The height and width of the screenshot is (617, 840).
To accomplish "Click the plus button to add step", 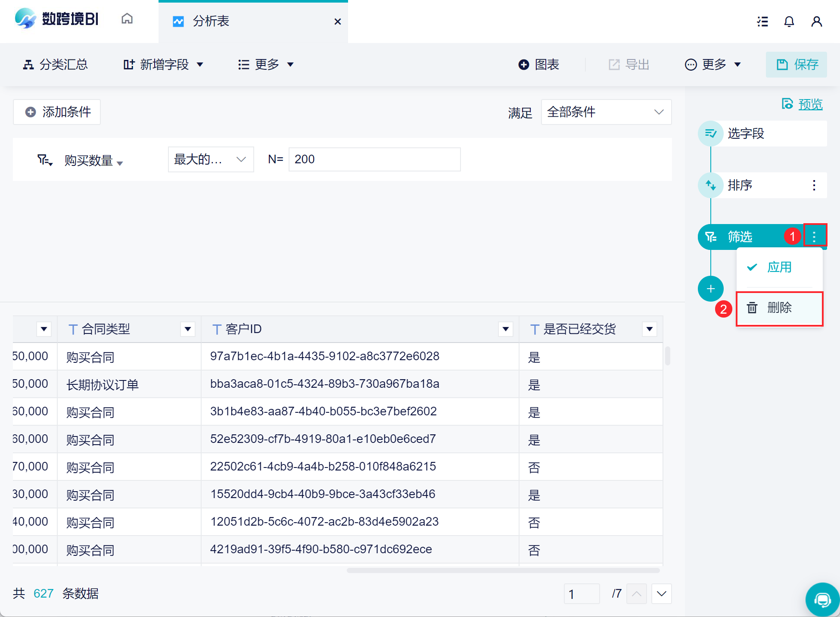I will (x=711, y=289).
